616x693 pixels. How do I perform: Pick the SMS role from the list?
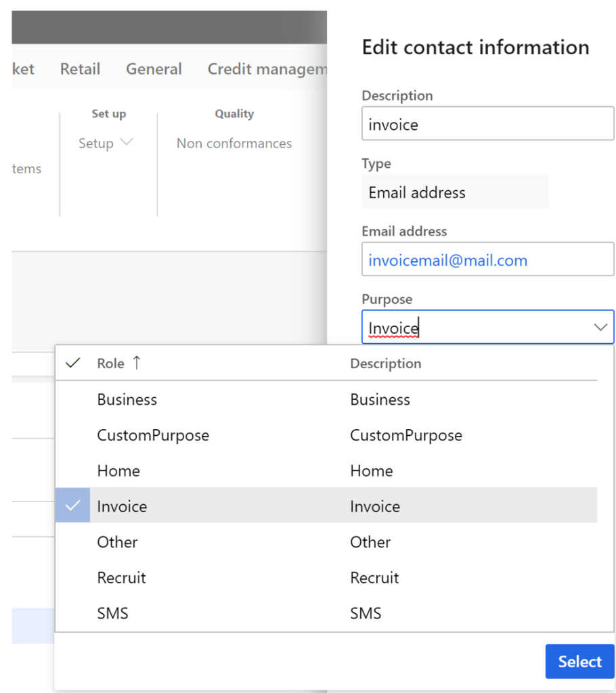click(x=112, y=613)
